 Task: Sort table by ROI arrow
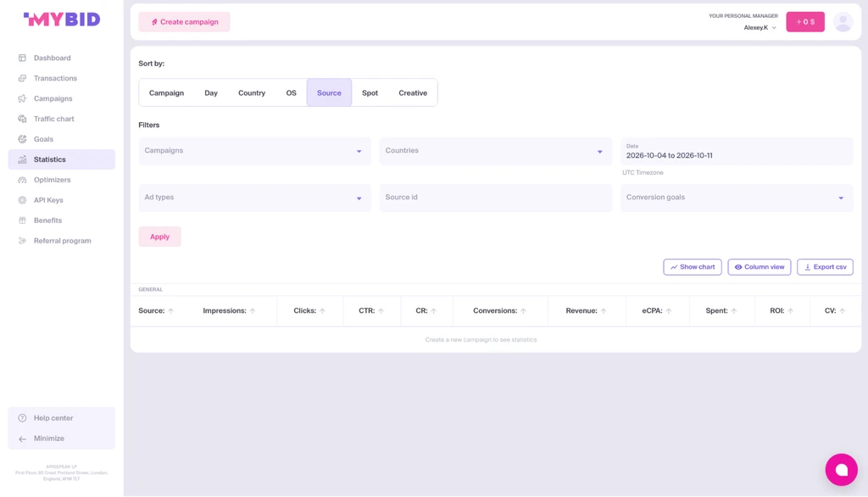[791, 310]
